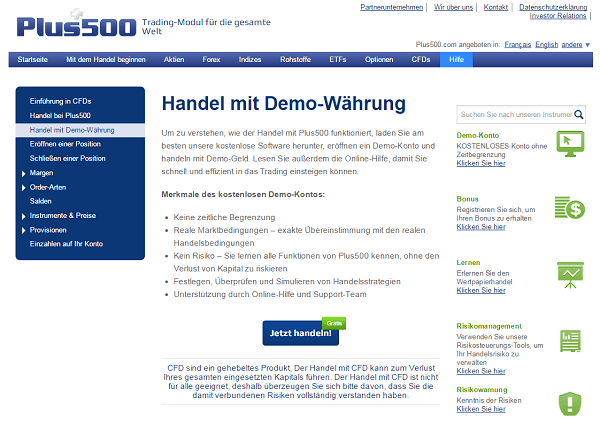Open the Datenschutzerklärung link
Image resolution: width=600 pixels, height=421 pixels.
(553, 7)
